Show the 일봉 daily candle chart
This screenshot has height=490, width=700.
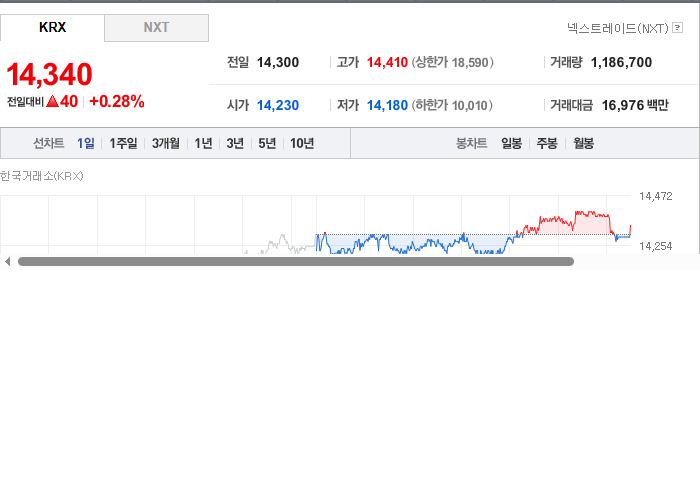511,143
